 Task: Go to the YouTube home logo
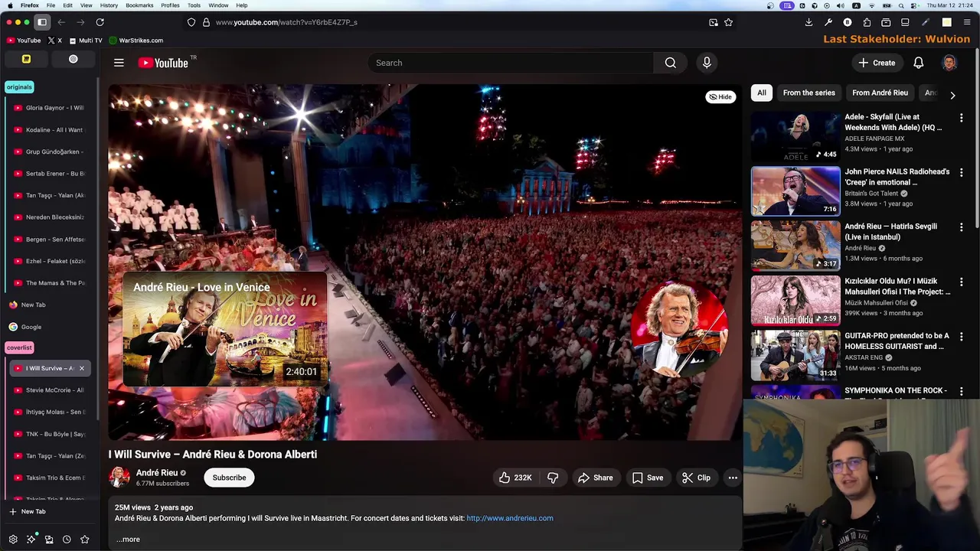pos(163,63)
